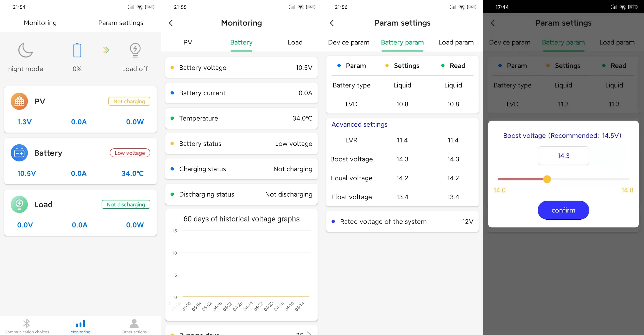
Task: Go back from Param settings at 21:56
Action: (332, 23)
